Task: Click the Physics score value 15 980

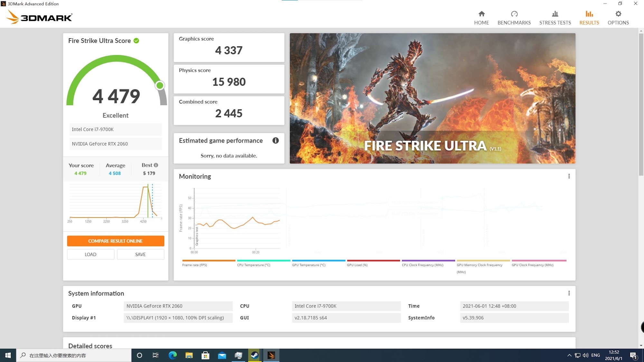Action: pyautogui.click(x=229, y=82)
